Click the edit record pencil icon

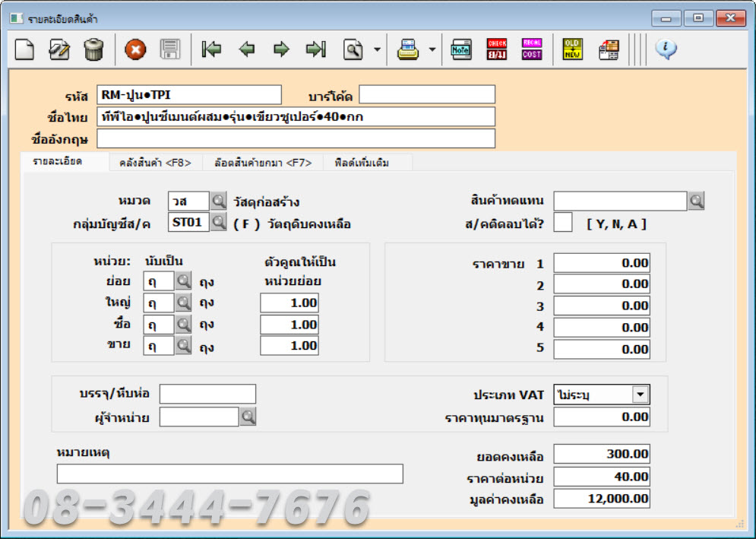(59, 49)
